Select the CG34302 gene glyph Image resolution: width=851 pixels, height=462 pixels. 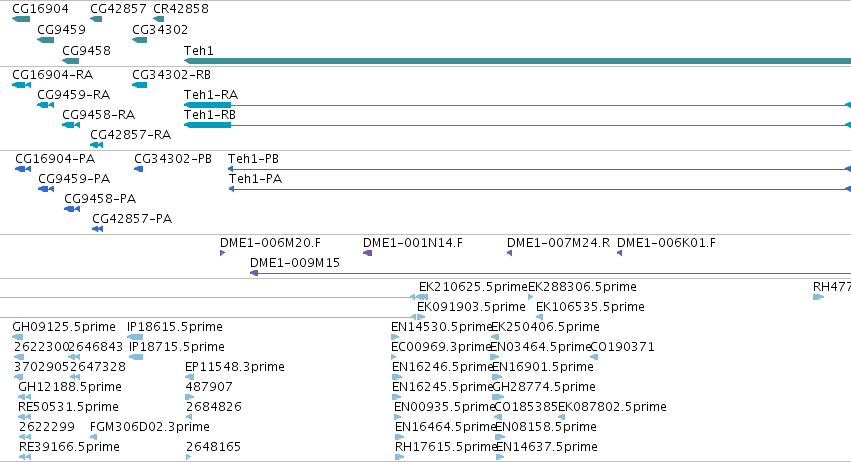[x=139, y=40]
